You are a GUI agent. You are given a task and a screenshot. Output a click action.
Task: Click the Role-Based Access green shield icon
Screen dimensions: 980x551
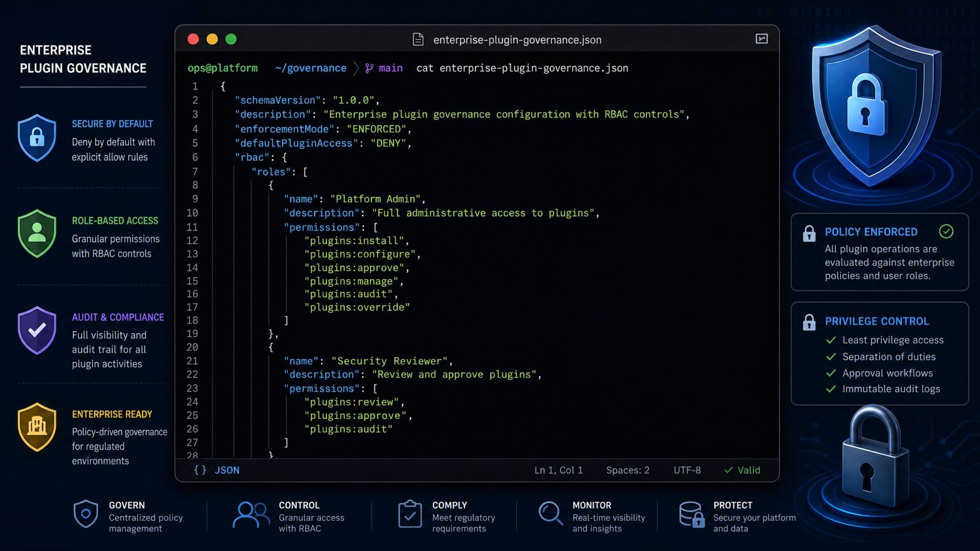pyautogui.click(x=37, y=234)
